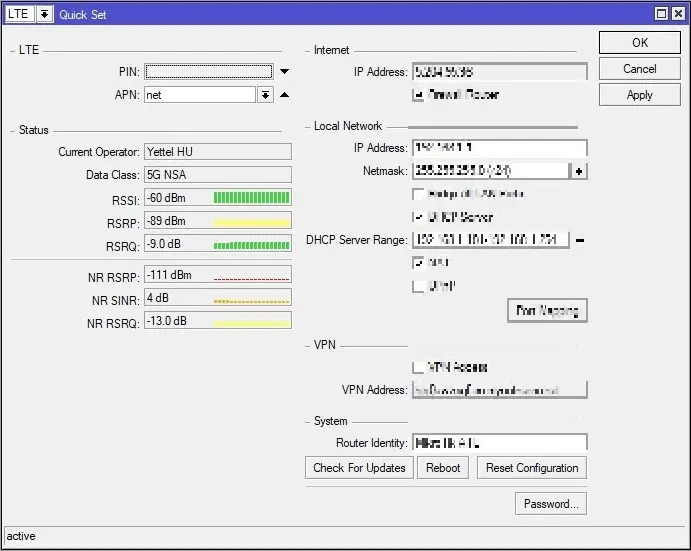Click the Router Identity input field
The width and height of the screenshot is (691, 551).
[498, 442]
